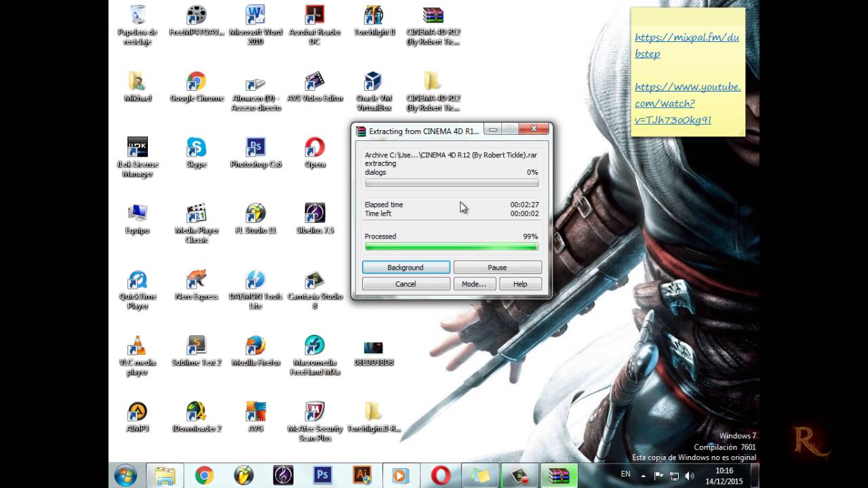
Task: Open Sibelius 7.5 desktop shortcut
Action: pyautogui.click(x=315, y=219)
